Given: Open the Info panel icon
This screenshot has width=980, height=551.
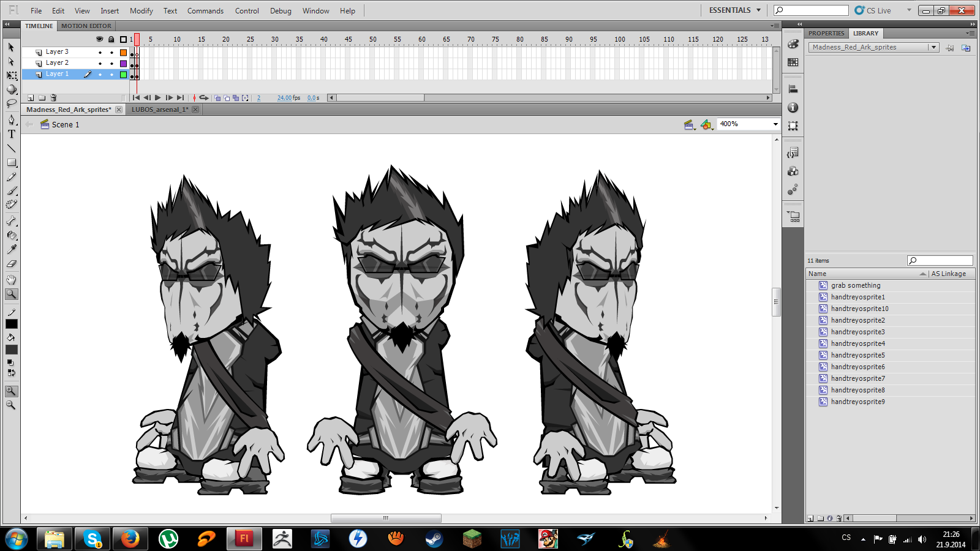Looking at the screenshot, I should point(793,108).
